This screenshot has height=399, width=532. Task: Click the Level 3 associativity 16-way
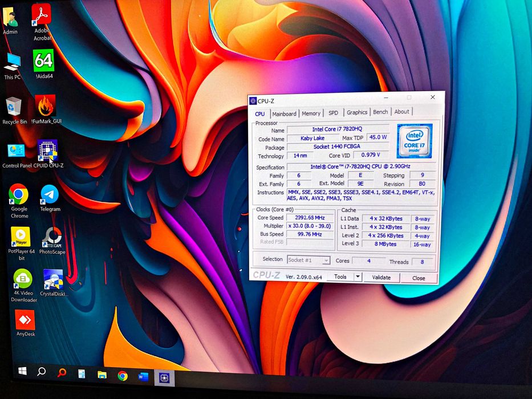pyautogui.click(x=422, y=245)
